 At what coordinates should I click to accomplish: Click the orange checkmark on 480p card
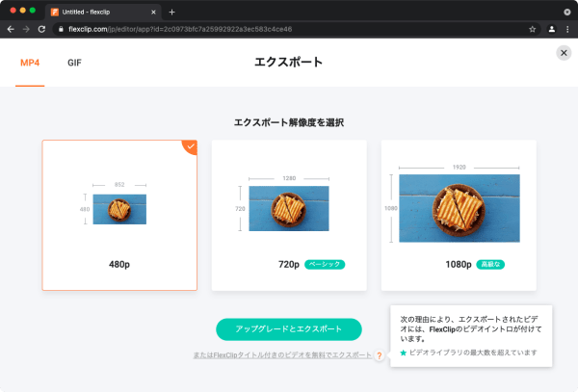(x=191, y=146)
